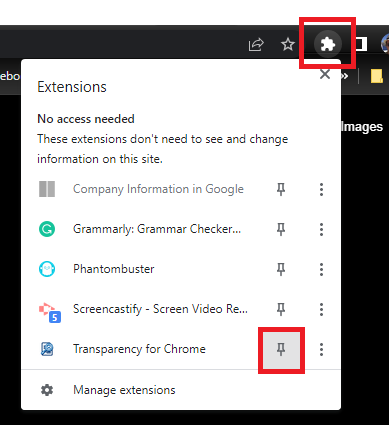Click the share page icon

(x=256, y=45)
